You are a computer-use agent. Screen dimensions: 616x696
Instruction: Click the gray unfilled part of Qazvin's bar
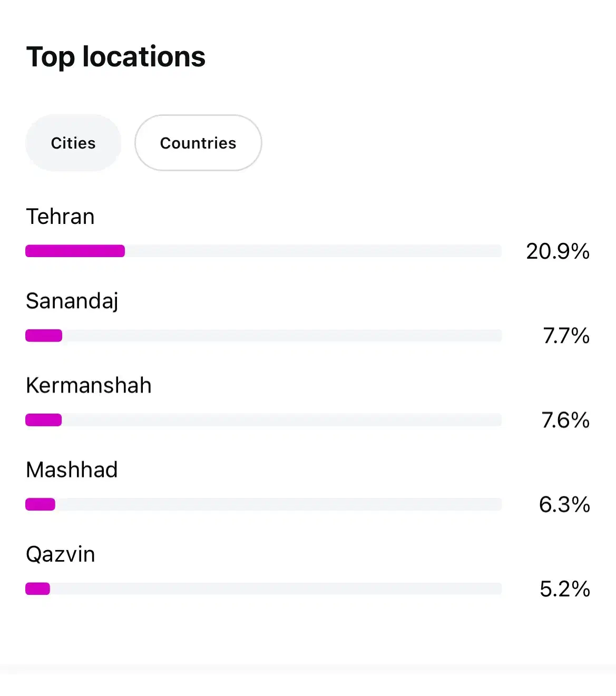point(276,589)
